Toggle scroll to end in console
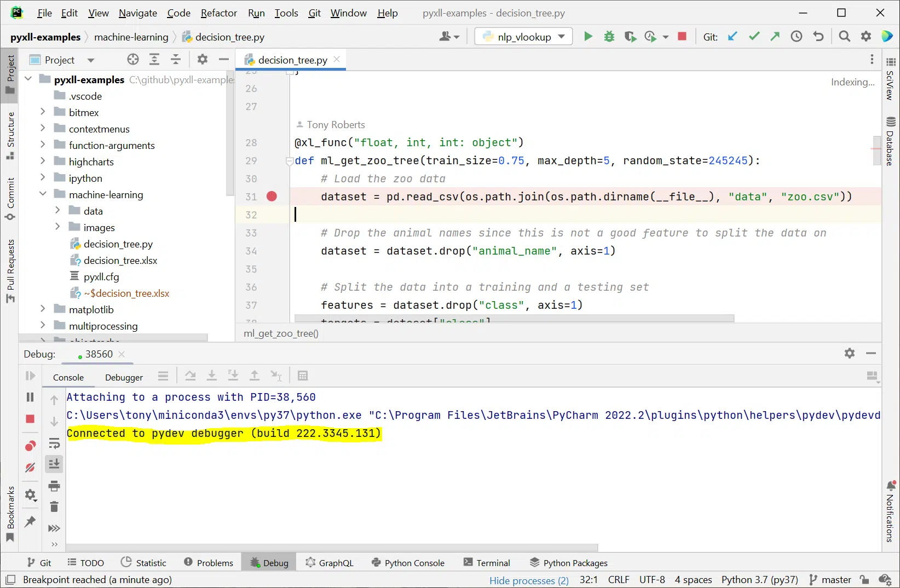The height and width of the screenshot is (588, 900). (x=54, y=464)
